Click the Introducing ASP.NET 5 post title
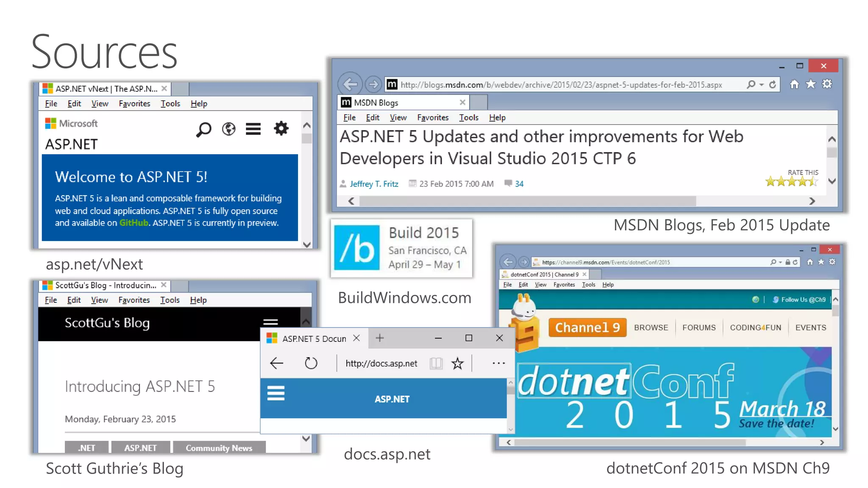The height and width of the screenshot is (488, 868). (140, 386)
